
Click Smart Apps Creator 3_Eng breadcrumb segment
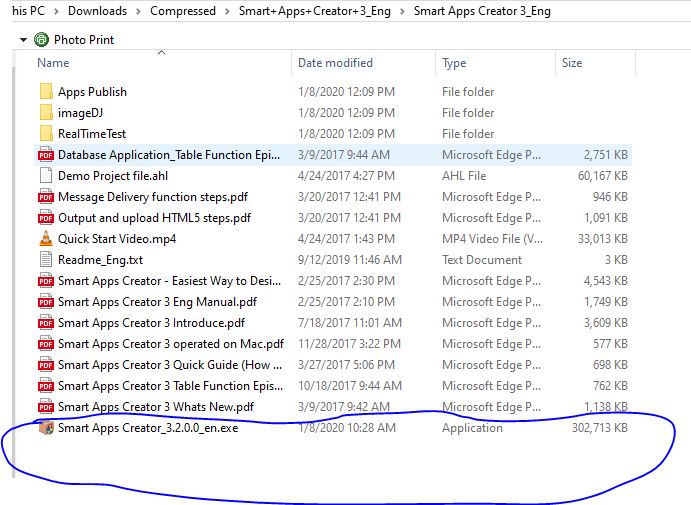[482, 11]
